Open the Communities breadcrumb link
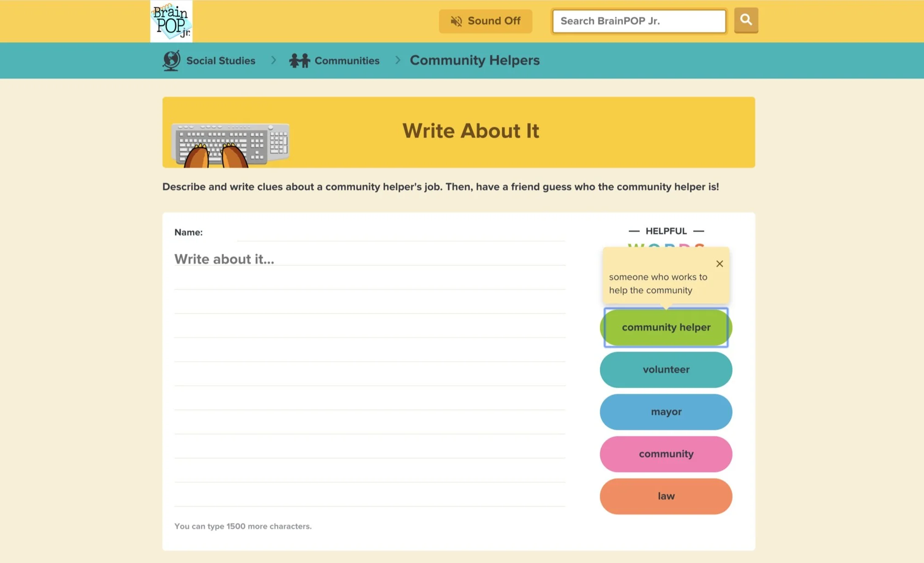The height and width of the screenshot is (563, 924). click(x=347, y=61)
